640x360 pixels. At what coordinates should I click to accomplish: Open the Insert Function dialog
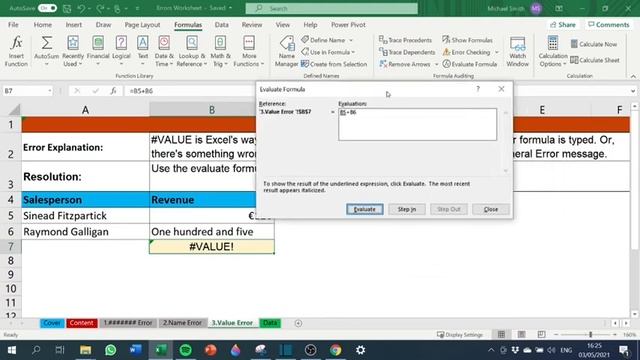click(16, 51)
